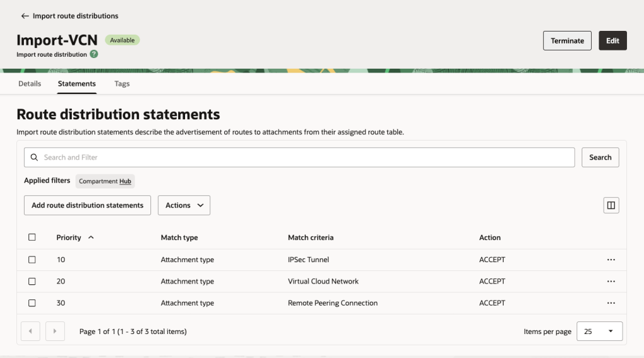Open the Tags tab
644x358 pixels.
tap(122, 83)
